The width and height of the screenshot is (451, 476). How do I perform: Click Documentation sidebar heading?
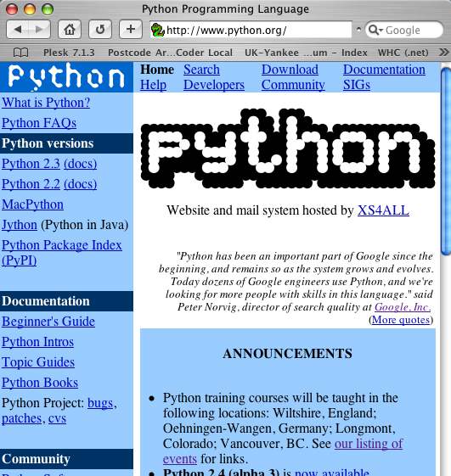point(66,301)
